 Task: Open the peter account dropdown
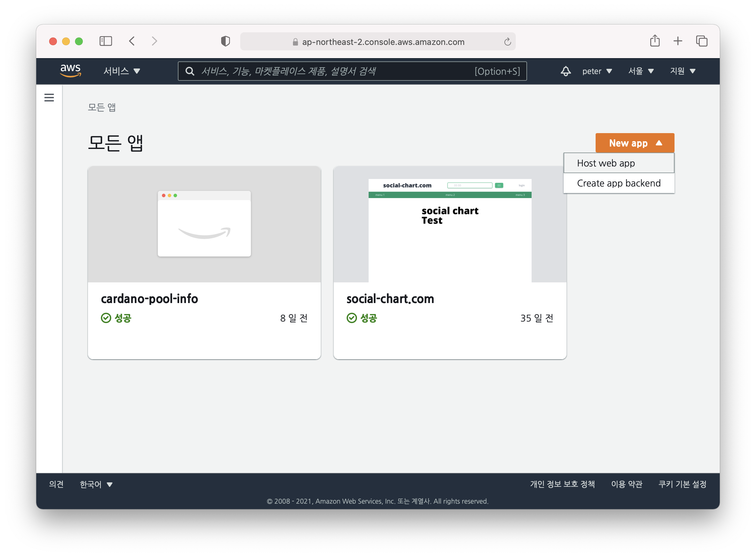click(597, 71)
